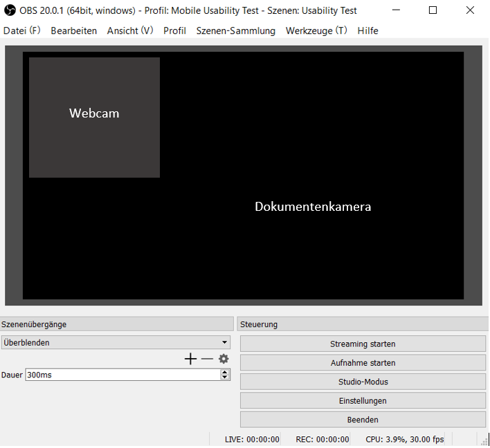The width and height of the screenshot is (490, 448).
Task: Click the OBS logo in the title bar
Action: pyautogui.click(x=10, y=10)
